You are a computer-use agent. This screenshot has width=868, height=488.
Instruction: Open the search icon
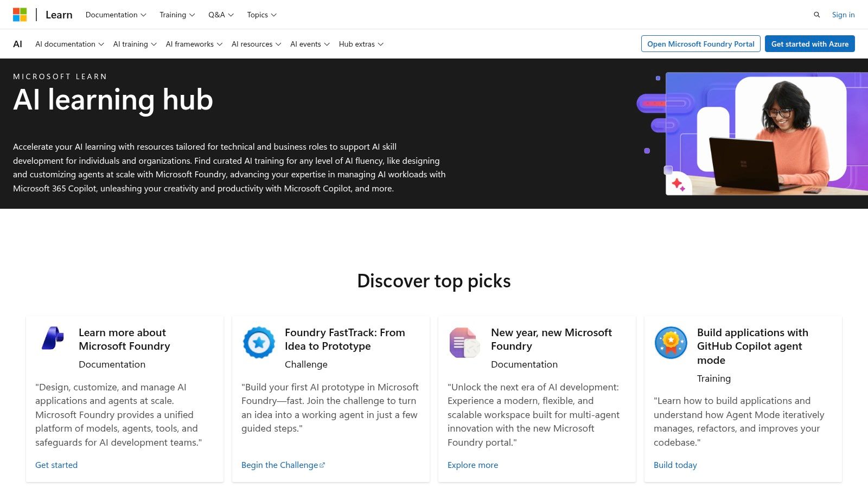817,15
